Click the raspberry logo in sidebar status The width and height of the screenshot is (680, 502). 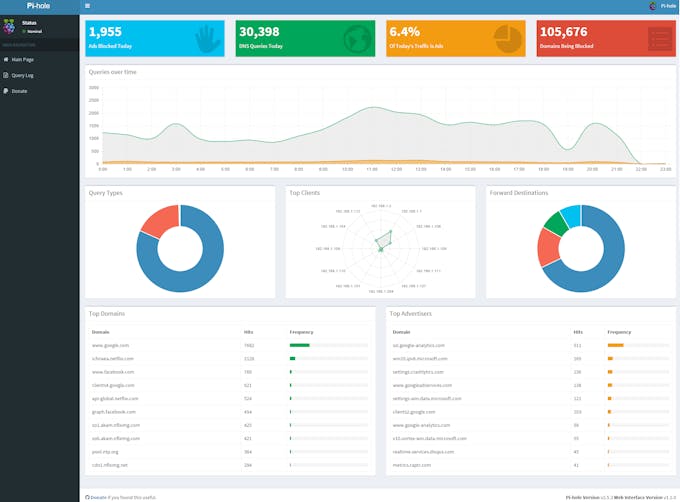(x=9, y=26)
